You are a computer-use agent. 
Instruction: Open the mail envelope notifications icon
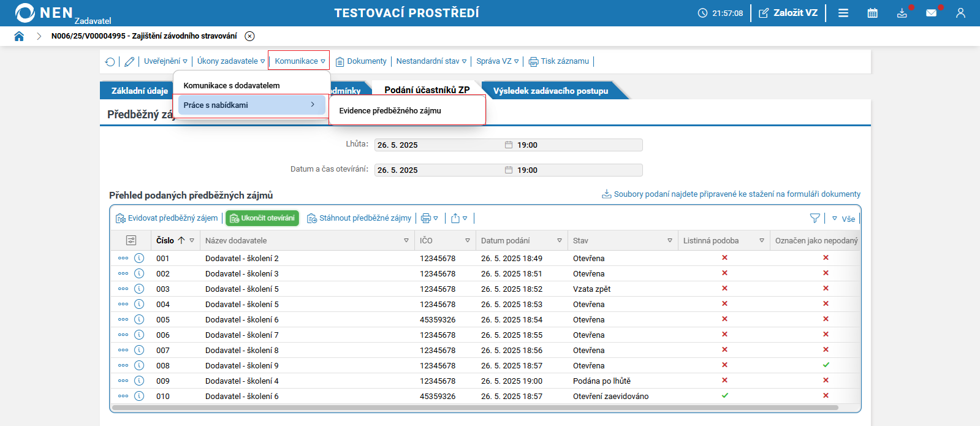point(932,13)
